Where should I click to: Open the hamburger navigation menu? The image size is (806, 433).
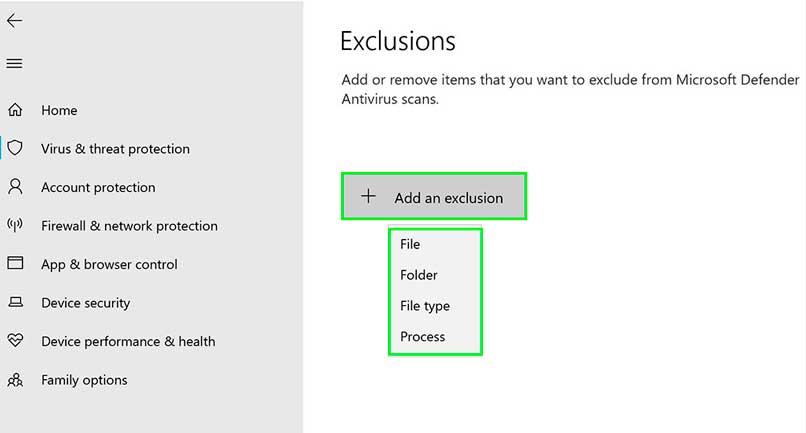14,63
